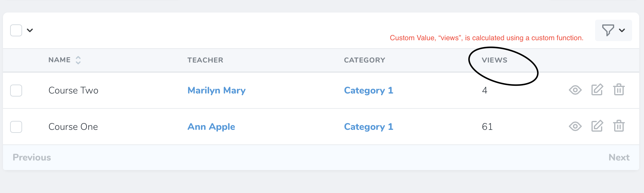Delete Course One via the trash icon
644x193 pixels.
[x=619, y=127]
